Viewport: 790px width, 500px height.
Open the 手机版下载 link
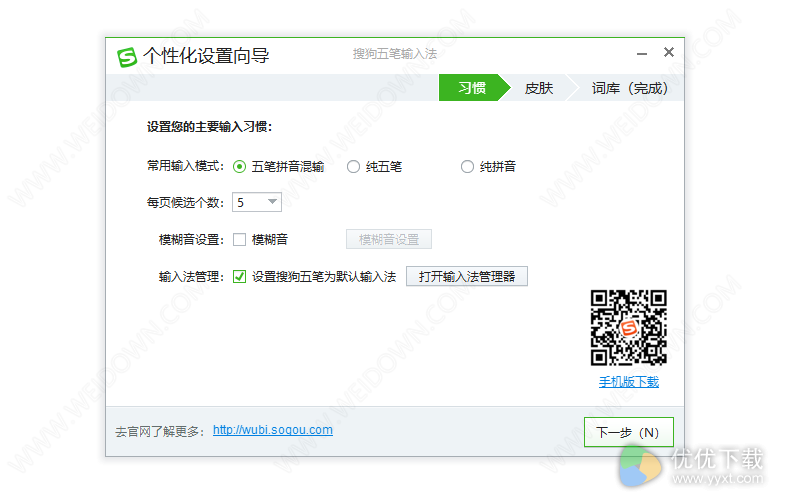pos(629,382)
